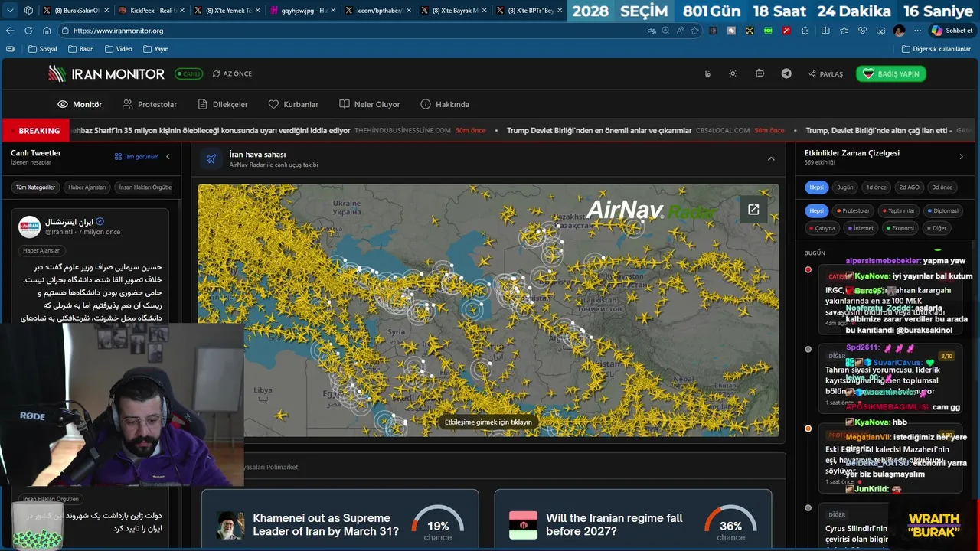
Task: Click the browser back arrow
Action: click(10, 31)
